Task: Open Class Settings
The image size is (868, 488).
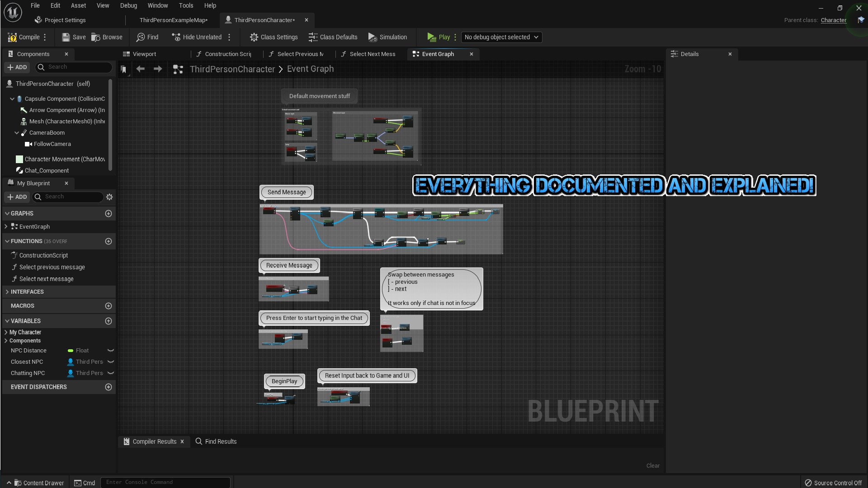Action: coord(274,37)
